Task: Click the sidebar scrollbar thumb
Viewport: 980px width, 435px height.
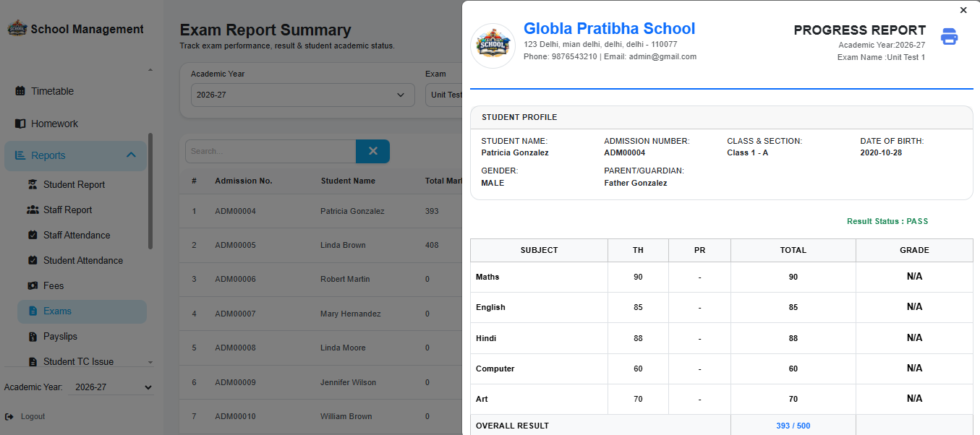Action: click(150, 191)
